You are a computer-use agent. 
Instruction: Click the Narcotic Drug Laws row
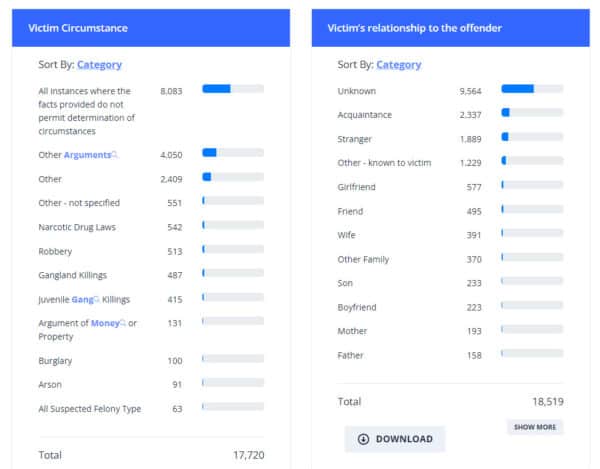(151, 227)
